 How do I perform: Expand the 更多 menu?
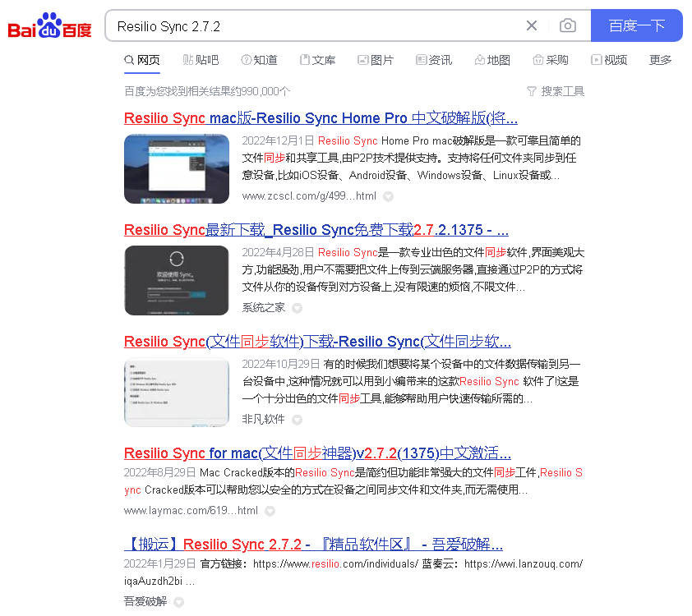[660, 60]
